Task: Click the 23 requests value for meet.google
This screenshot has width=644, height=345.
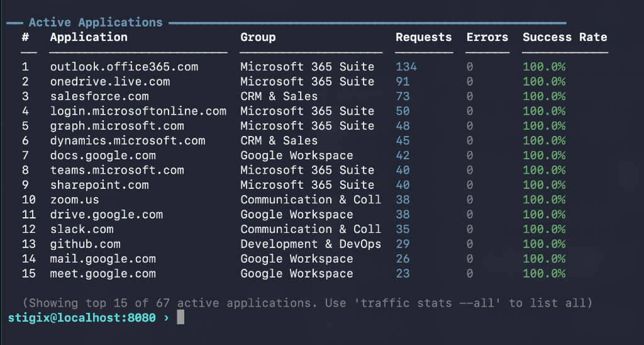Action: pyautogui.click(x=403, y=274)
